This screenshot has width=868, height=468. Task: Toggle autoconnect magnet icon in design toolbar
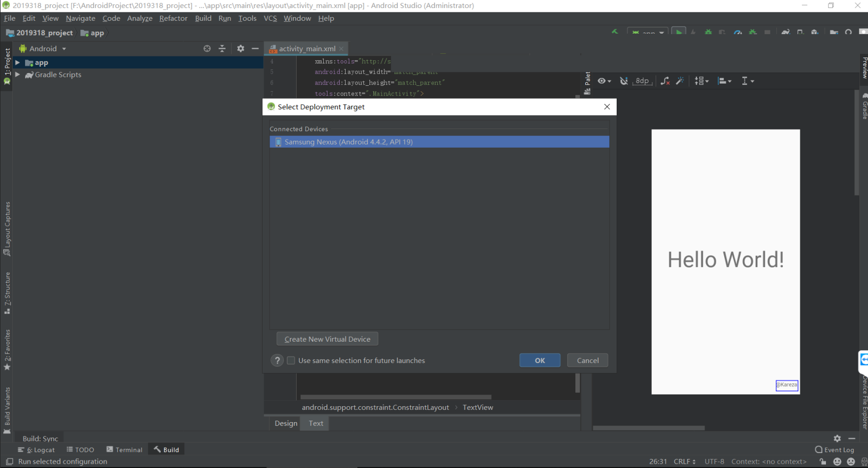pos(624,81)
